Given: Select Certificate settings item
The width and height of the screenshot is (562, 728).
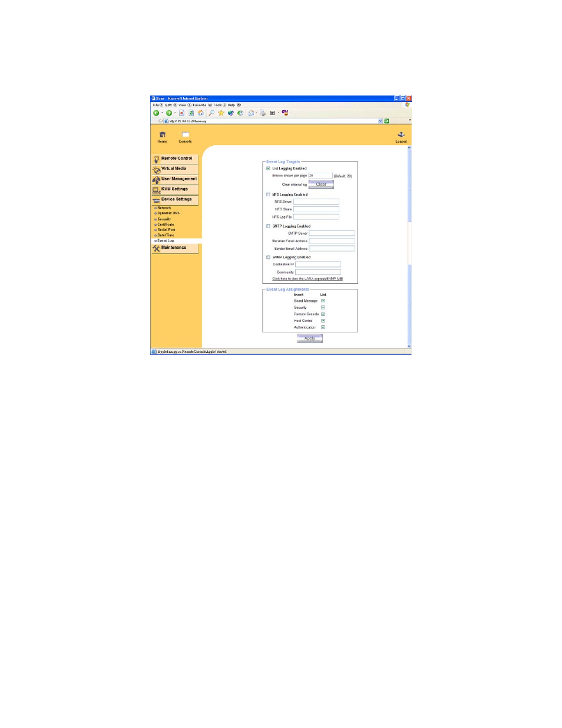Looking at the screenshot, I should click(165, 224).
